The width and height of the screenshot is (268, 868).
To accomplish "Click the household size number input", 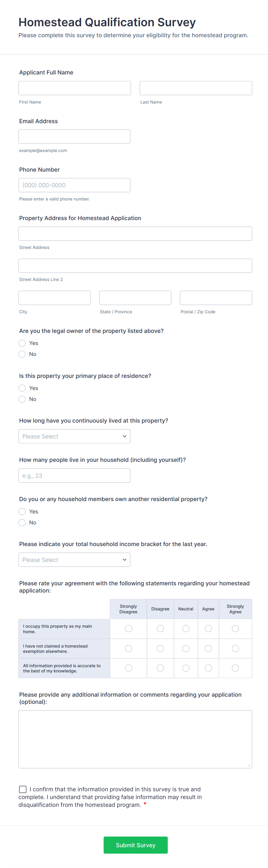I will coord(74,475).
